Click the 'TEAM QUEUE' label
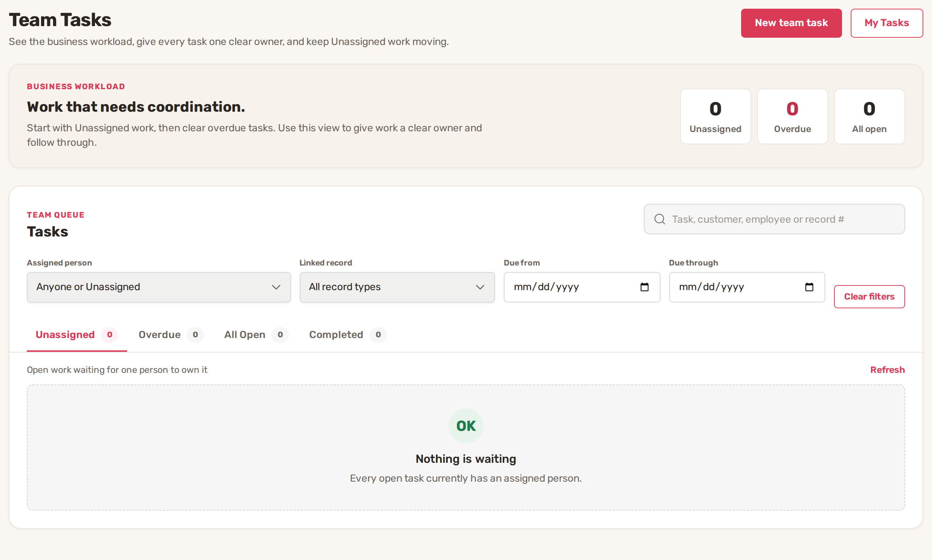Viewport: 932px width, 560px height. click(x=56, y=215)
